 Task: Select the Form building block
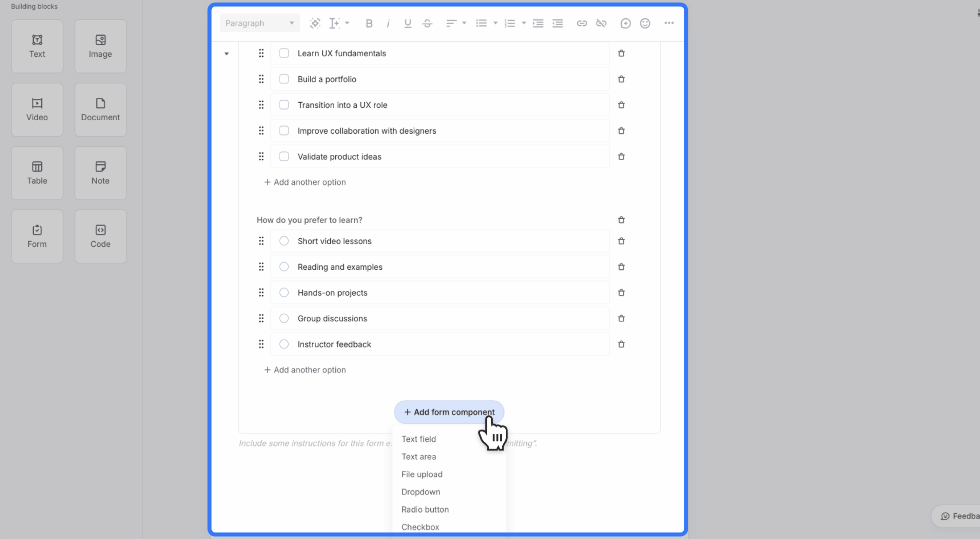(37, 236)
